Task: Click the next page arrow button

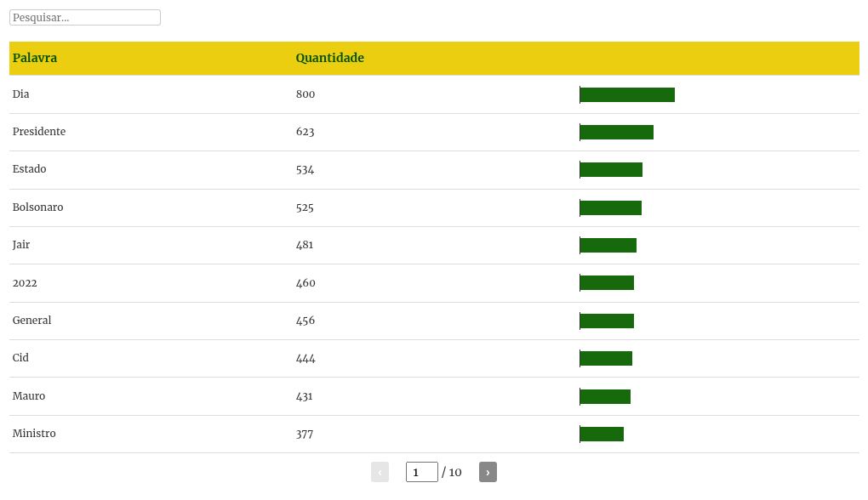Action: coord(488,472)
